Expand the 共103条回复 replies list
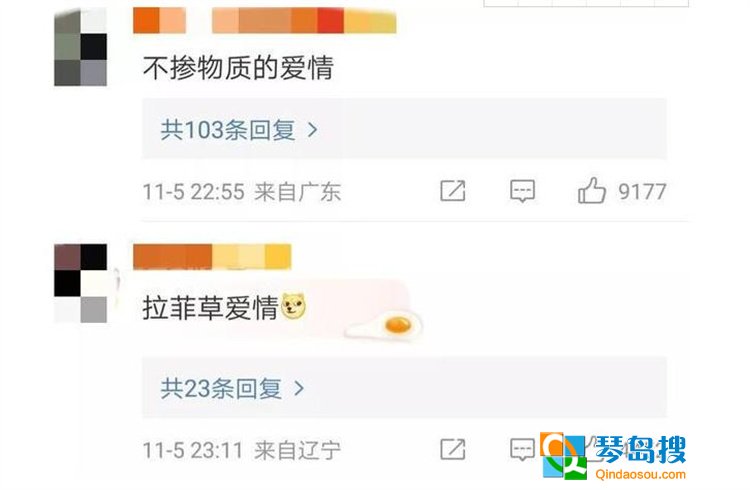This screenshot has width=750, height=490. (404, 129)
